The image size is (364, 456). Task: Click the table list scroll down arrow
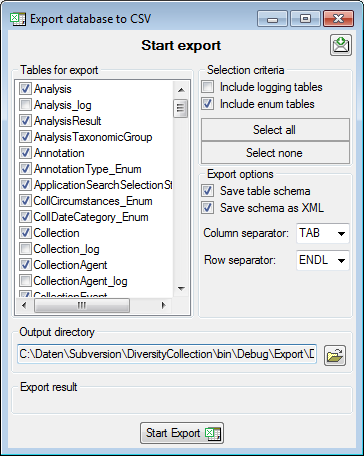[181, 288]
